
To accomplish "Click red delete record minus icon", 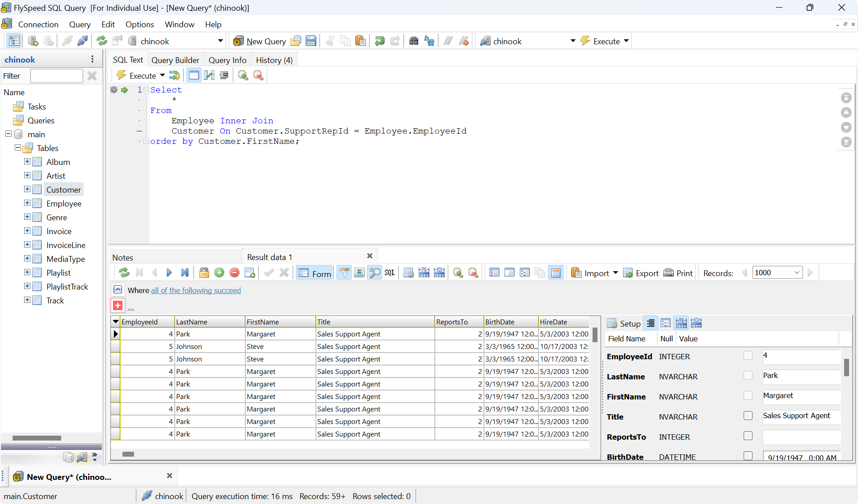I will tap(235, 273).
